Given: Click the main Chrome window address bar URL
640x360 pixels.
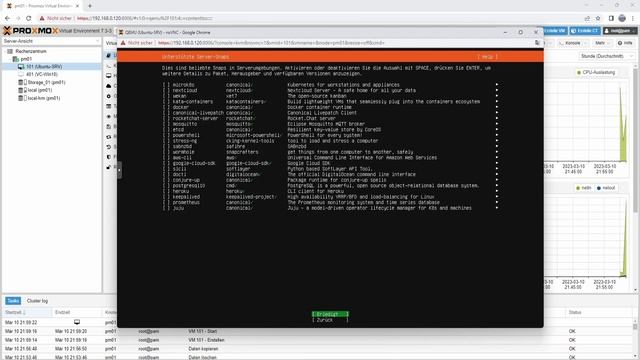Looking at the screenshot, I should pos(145,18).
